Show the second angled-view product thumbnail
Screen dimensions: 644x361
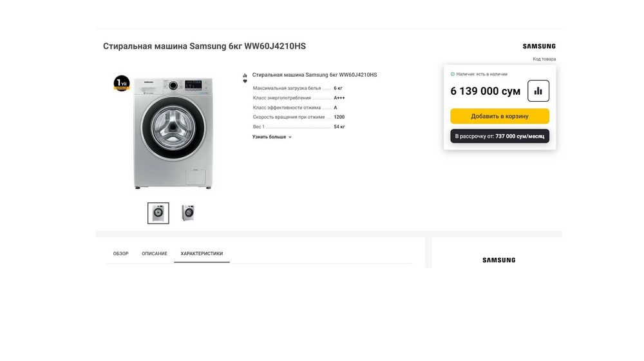(188, 213)
